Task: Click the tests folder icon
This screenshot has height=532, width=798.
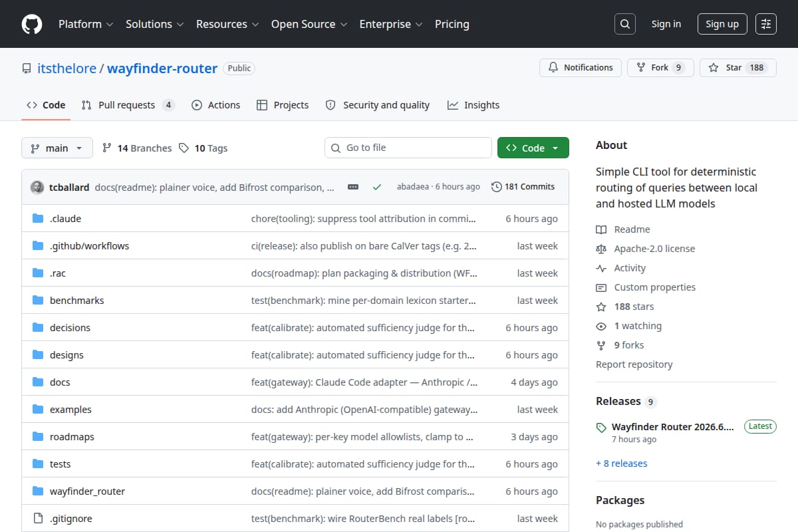Action: (x=38, y=464)
